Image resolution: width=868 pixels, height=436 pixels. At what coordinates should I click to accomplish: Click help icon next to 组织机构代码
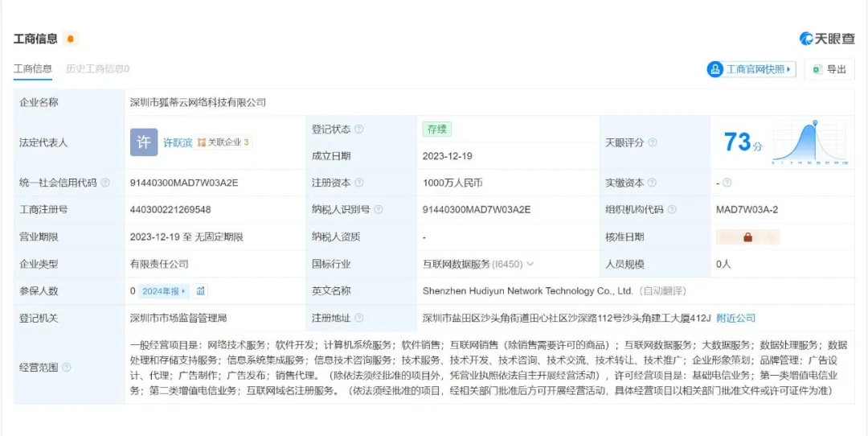tap(671, 210)
